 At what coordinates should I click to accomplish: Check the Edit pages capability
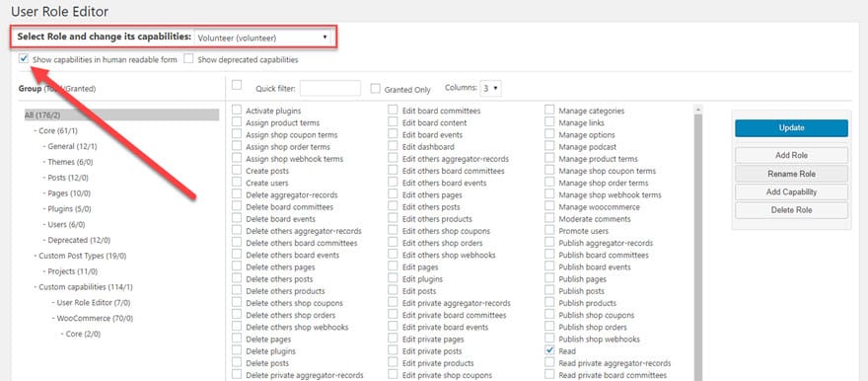click(x=393, y=267)
